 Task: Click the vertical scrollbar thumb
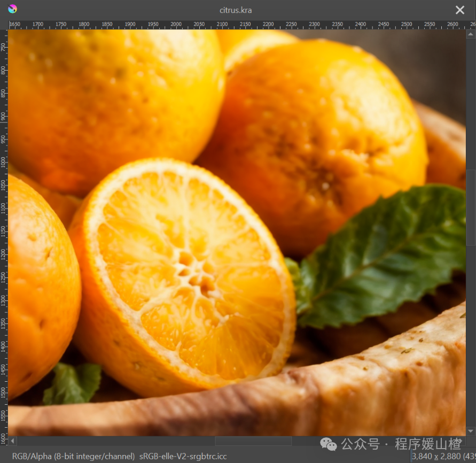point(471,207)
